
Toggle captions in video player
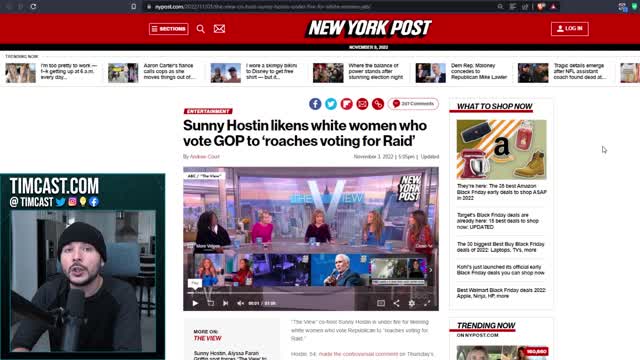[x=381, y=303]
